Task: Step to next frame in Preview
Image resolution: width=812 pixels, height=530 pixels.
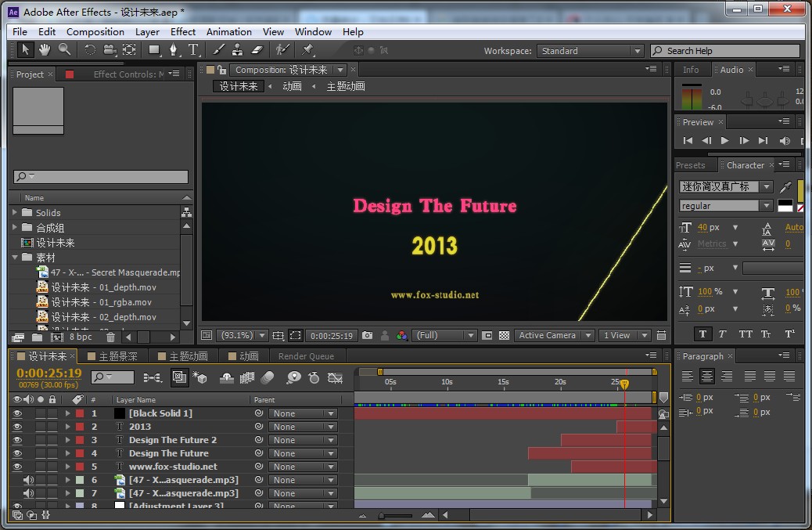Action: 744,140
